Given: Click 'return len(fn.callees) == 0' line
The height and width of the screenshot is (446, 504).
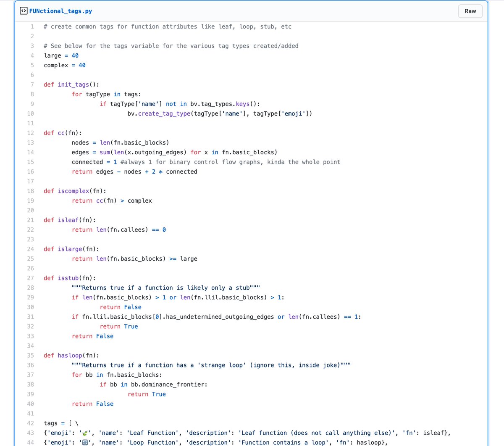Looking at the screenshot, I should [119, 230].
